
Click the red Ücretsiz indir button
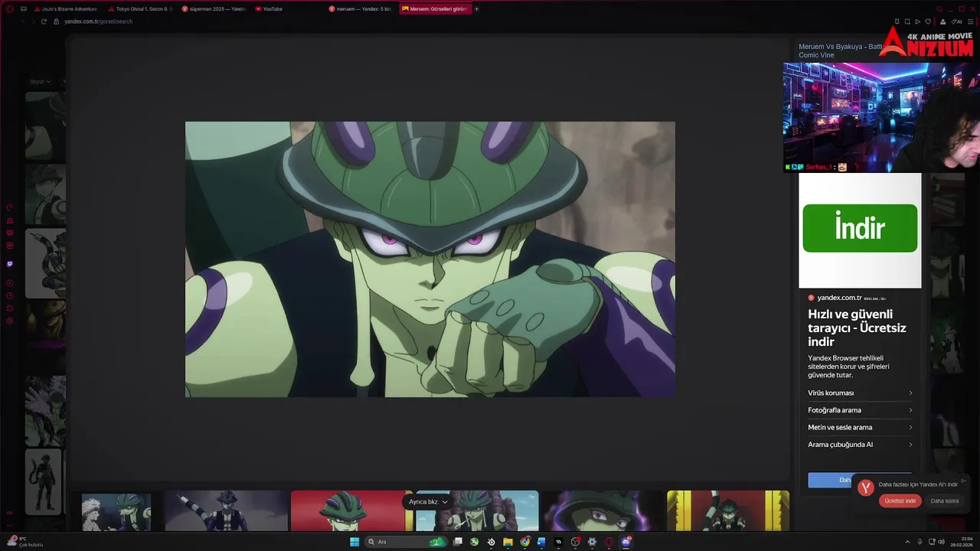tap(900, 500)
